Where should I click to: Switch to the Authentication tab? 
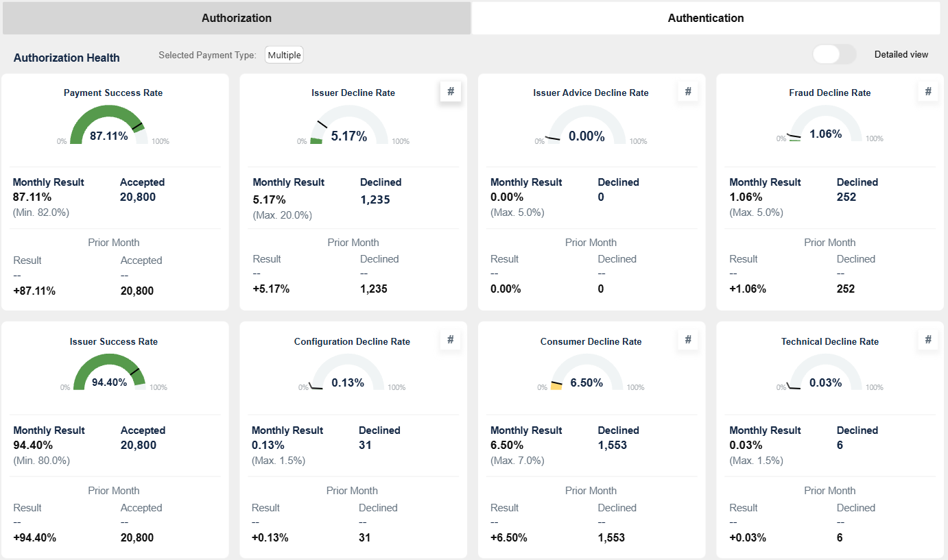[x=706, y=18]
